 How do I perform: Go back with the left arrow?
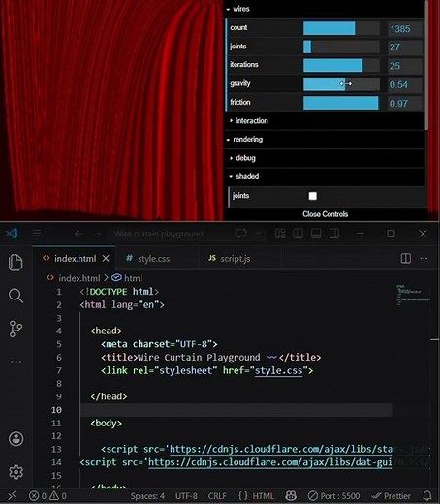[79, 234]
